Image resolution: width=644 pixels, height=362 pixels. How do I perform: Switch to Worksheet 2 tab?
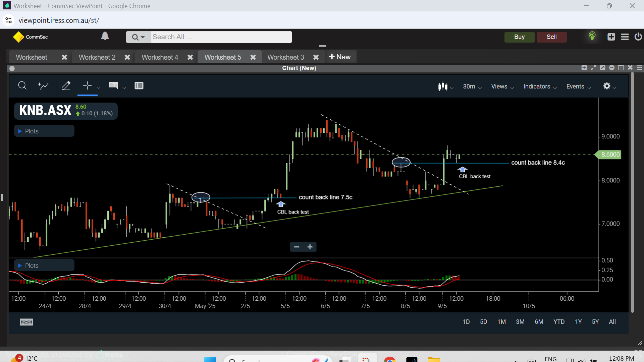tap(97, 57)
